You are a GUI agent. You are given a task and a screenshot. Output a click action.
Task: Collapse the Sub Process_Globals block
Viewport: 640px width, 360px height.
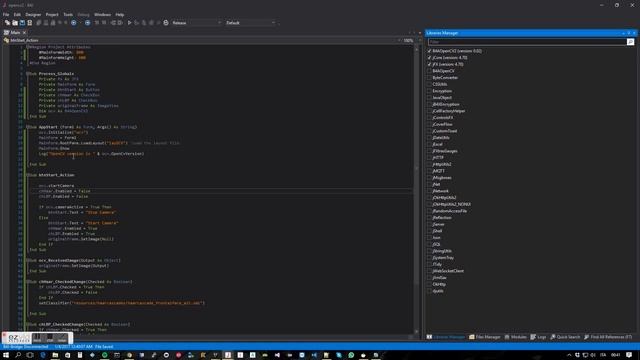click(x=28, y=74)
